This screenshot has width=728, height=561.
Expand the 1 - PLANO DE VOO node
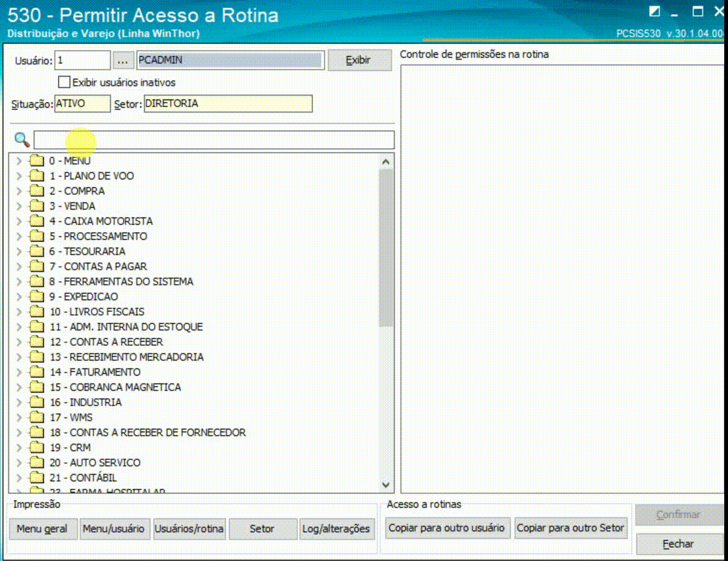(19, 176)
